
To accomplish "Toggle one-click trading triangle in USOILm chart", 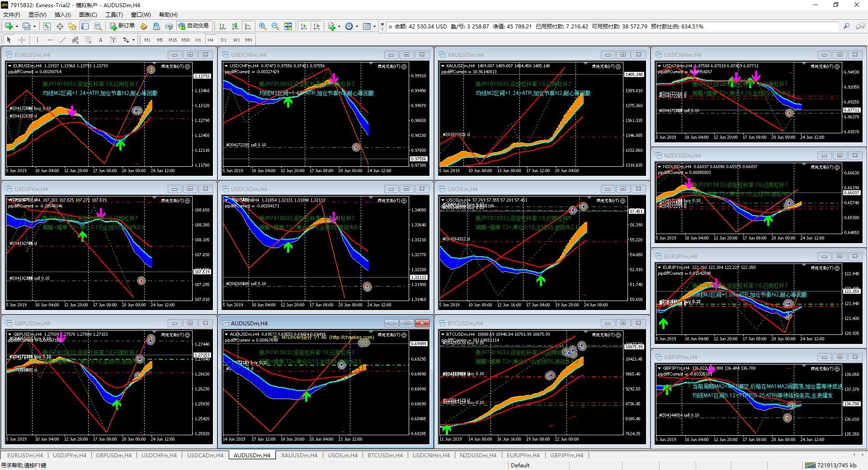I will tap(443, 200).
